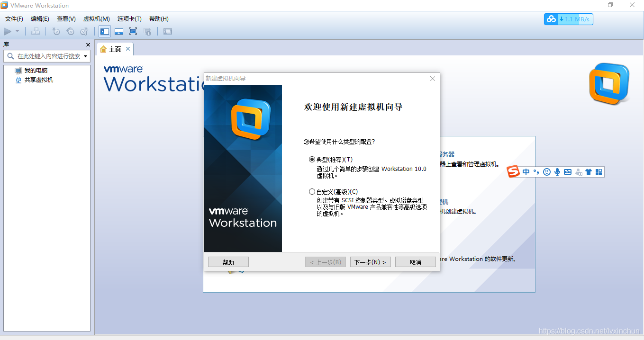Switch to the 主页 tab

[115, 49]
